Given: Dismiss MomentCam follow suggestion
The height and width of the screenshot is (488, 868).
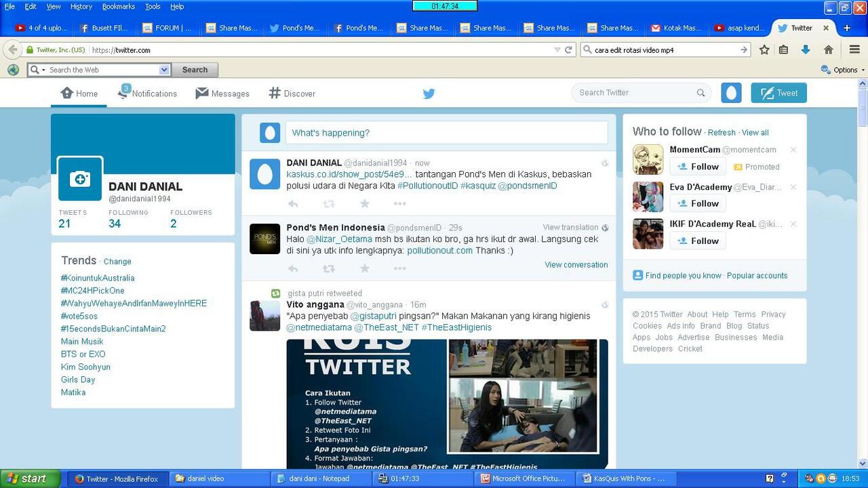Looking at the screenshot, I should point(793,150).
